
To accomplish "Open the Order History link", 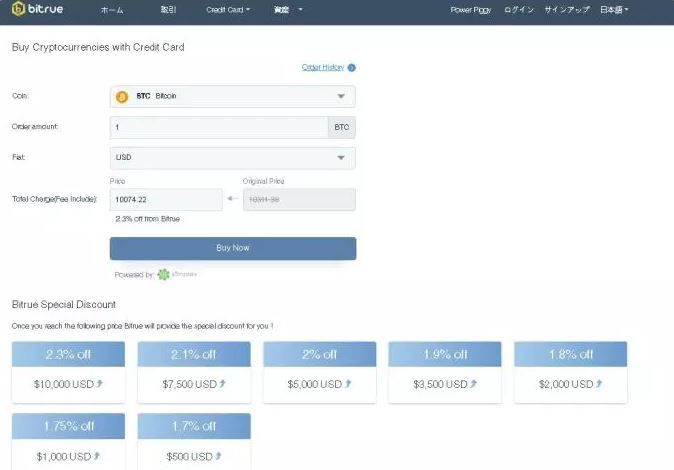I will (322, 68).
